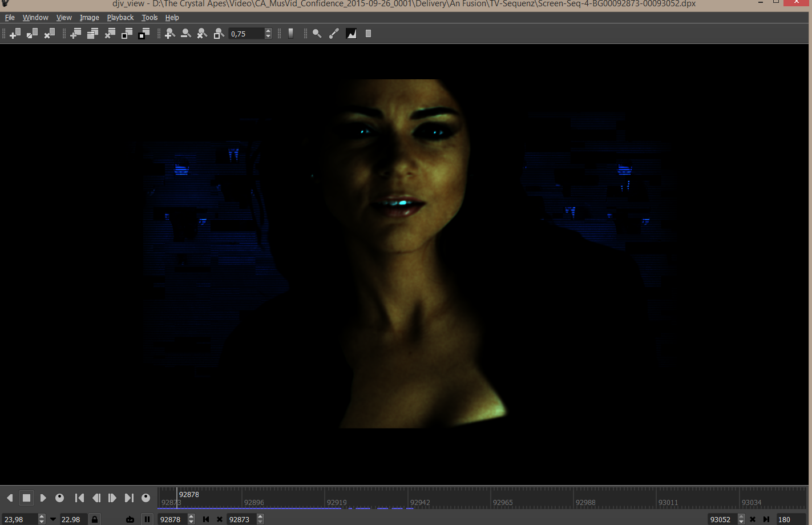Reset the out point with X

(x=753, y=519)
